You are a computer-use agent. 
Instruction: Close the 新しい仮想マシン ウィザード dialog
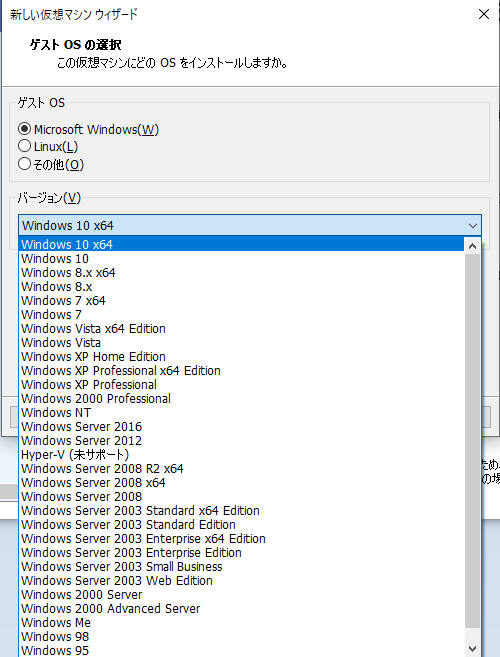pos(484,14)
